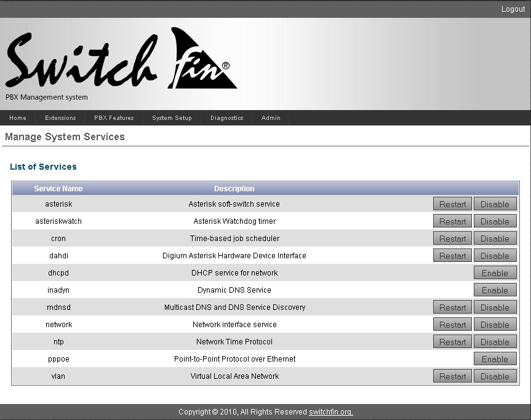Viewport: 531px width, 420px height.
Task: Click 'Multicast DNS and DNS Service Discovery'
Action: pos(234,307)
